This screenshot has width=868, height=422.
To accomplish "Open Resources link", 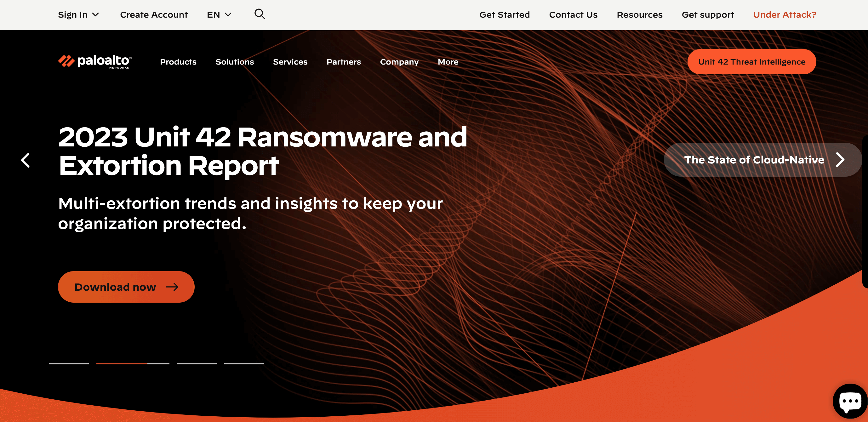I will (640, 15).
